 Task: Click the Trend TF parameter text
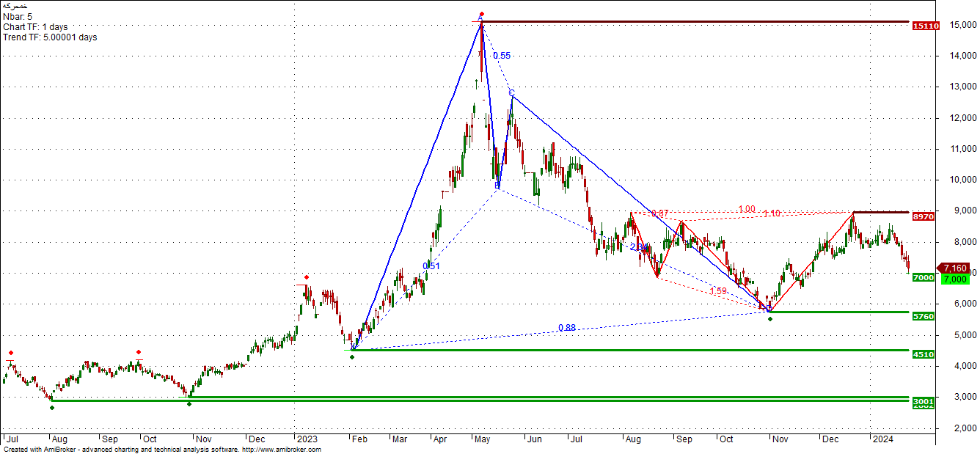[50, 37]
